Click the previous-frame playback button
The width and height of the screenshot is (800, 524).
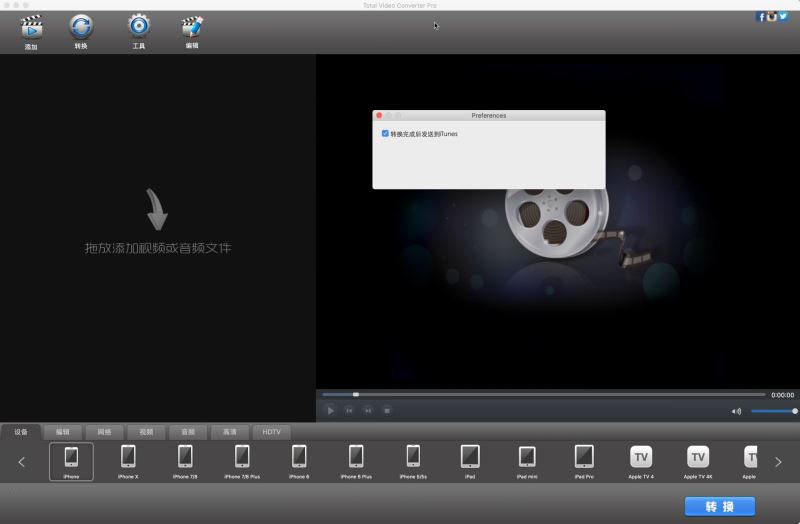coord(349,410)
